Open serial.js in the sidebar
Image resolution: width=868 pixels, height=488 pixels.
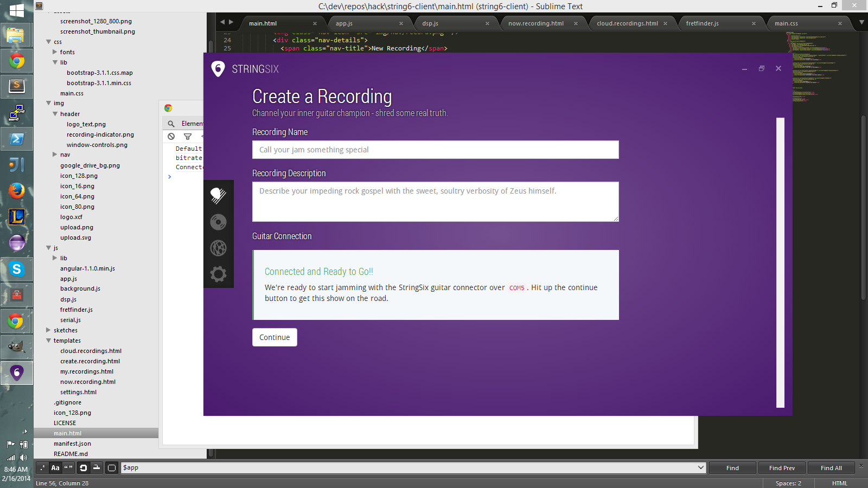[x=71, y=320]
